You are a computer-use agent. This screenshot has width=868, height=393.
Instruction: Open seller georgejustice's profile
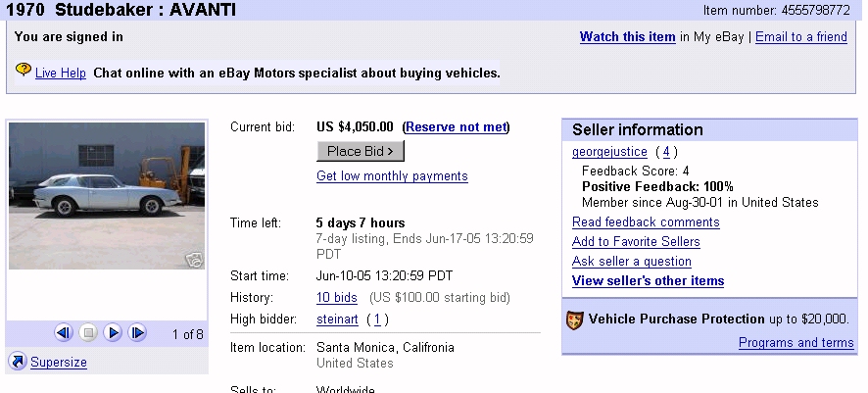(609, 152)
